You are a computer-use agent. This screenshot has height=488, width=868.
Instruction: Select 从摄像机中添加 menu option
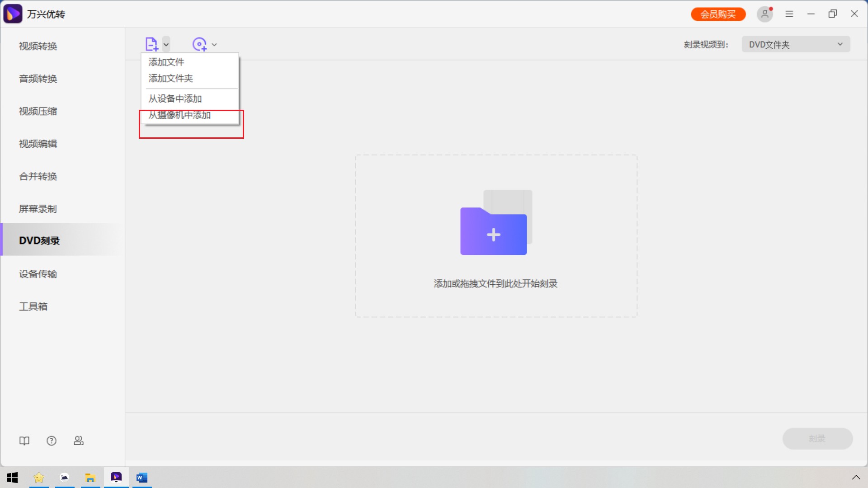pos(179,115)
